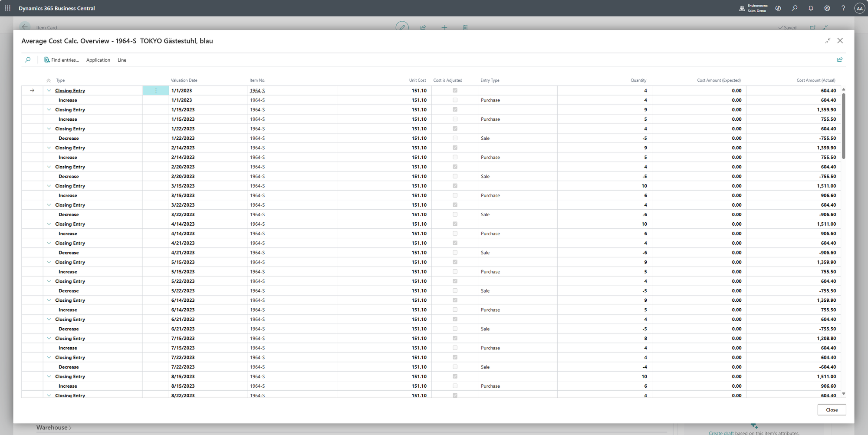Open the notifications bell
The image size is (868, 435).
(811, 8)
